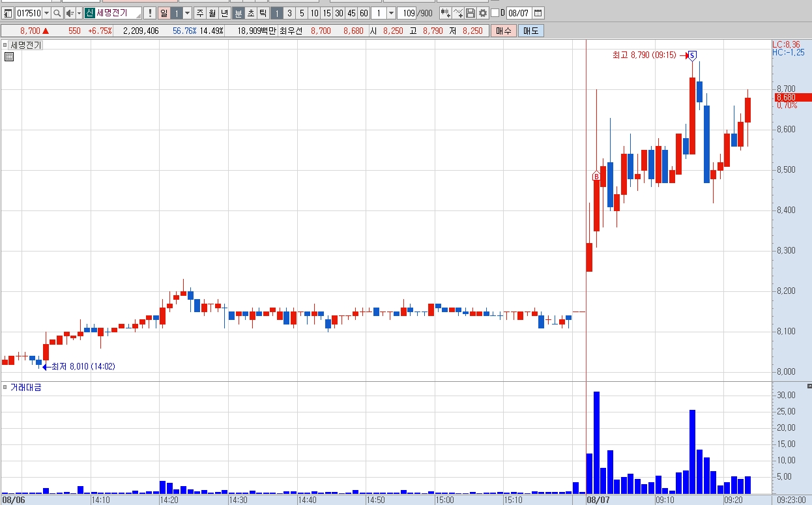Click the exclamation mark info icon

(149, 13)
